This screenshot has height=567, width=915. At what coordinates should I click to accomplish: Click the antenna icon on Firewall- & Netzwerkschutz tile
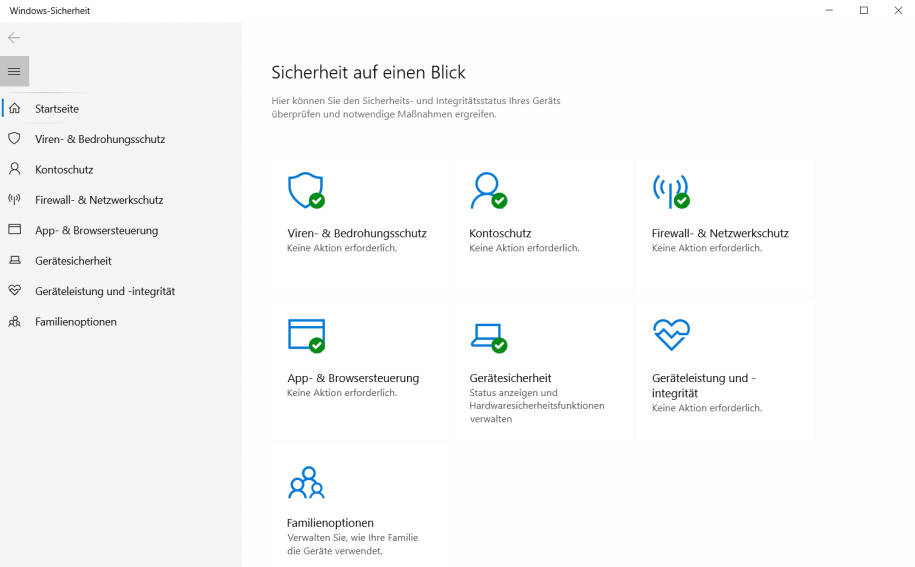(671, 191)
